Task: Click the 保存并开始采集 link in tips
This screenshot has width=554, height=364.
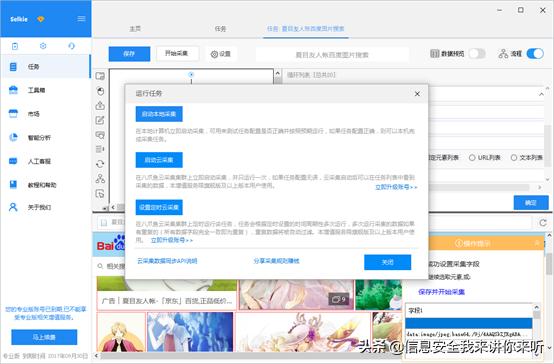Action: click(441, 292)
